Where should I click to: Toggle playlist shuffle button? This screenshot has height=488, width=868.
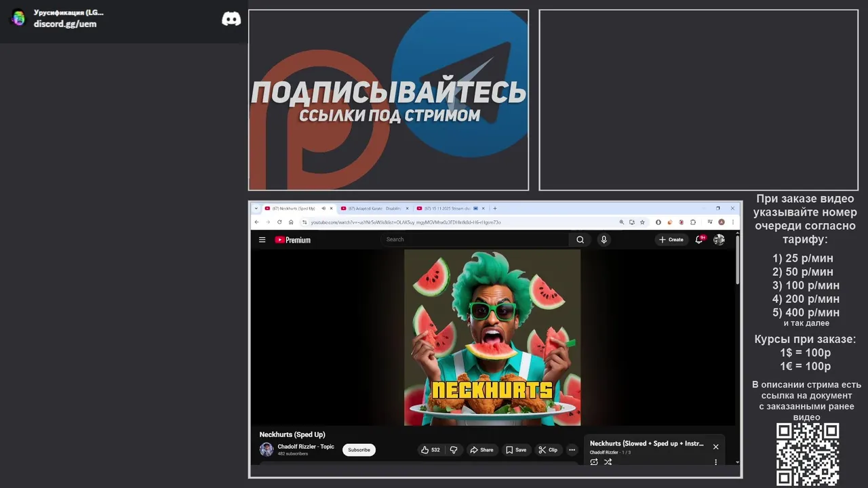click(608, 462)
